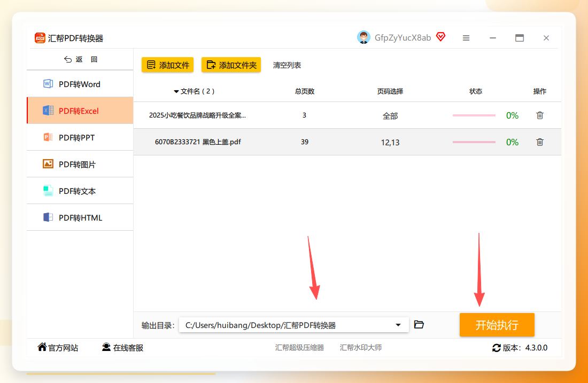
Task: Click page count 3 cell
Action: click(x=305, y=115)
